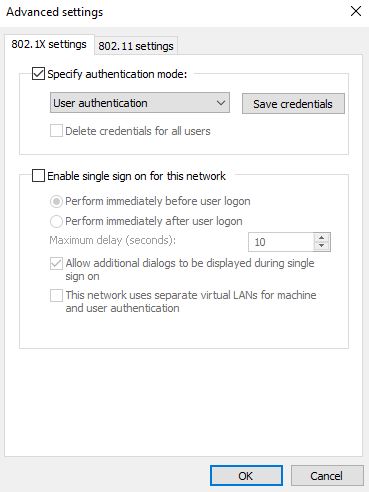Expand the User authentication dropdown
This screenshot has width=369, height=492.
pyautogui.click(x=140, y=103)
